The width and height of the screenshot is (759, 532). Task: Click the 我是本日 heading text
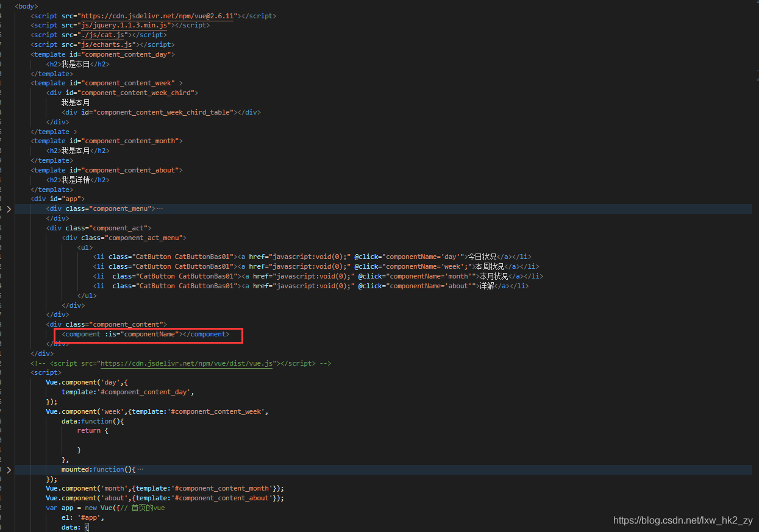76,64
